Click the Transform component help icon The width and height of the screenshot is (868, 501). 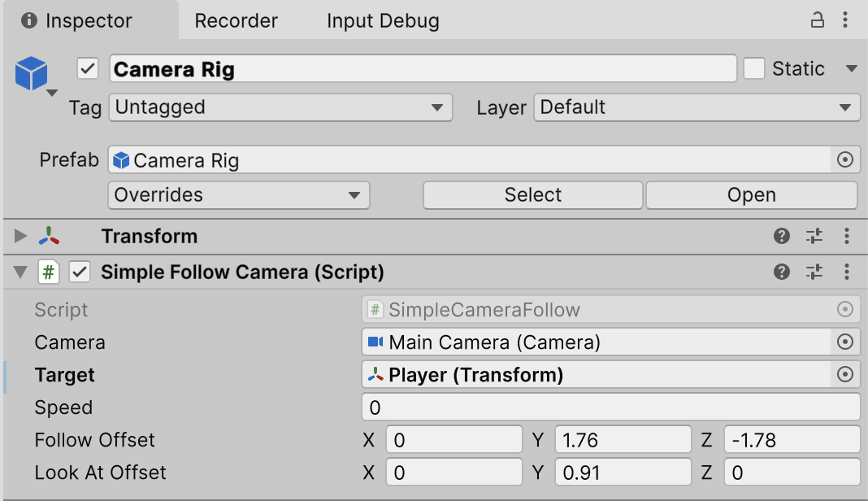[782, 237]
